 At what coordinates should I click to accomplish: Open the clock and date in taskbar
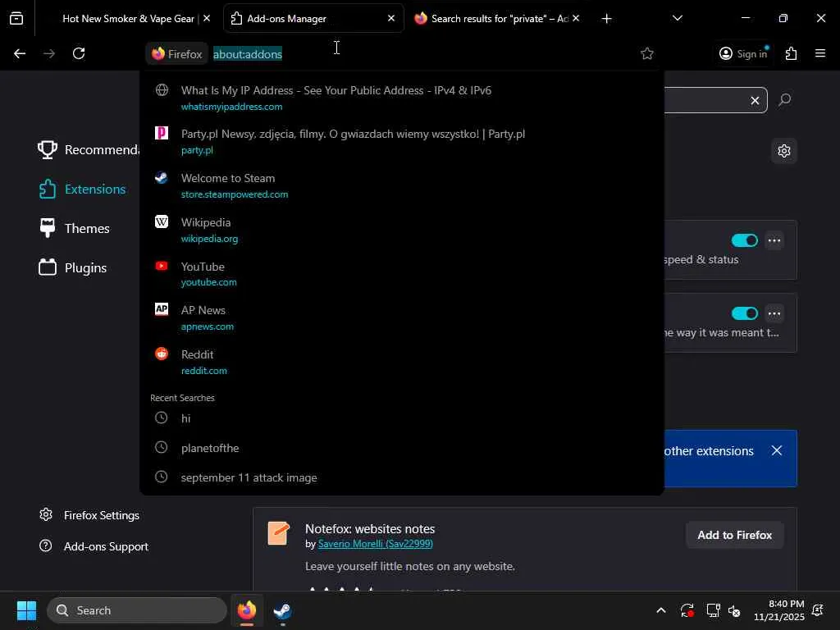tap(779, 610)
